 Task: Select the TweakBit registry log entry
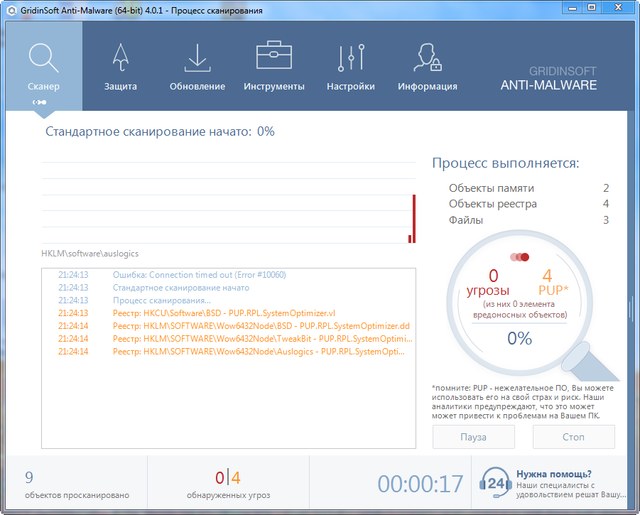point(260,338)
